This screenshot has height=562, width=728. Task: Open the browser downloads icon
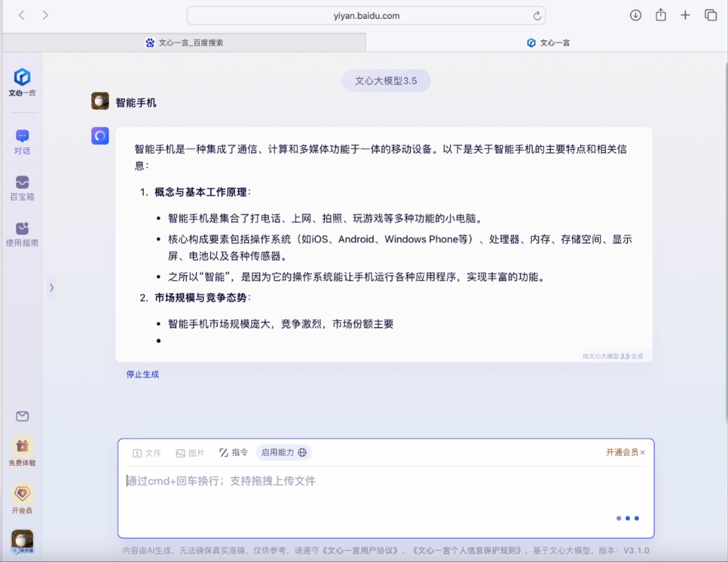636,16
